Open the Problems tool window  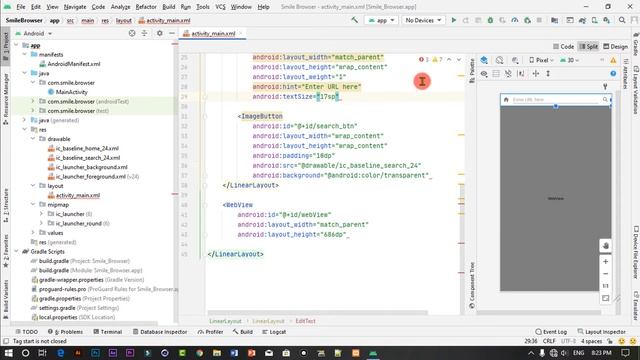tap(65, 332)
